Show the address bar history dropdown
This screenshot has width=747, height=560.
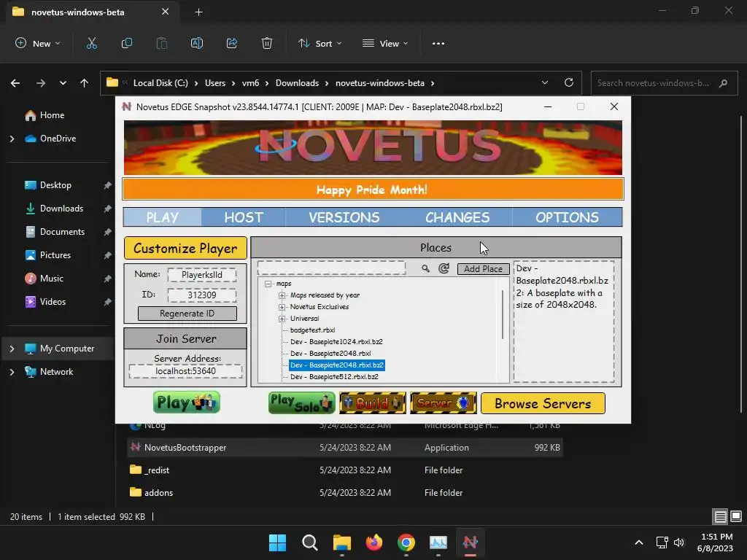pyautogui.click(x=545, y=82)
